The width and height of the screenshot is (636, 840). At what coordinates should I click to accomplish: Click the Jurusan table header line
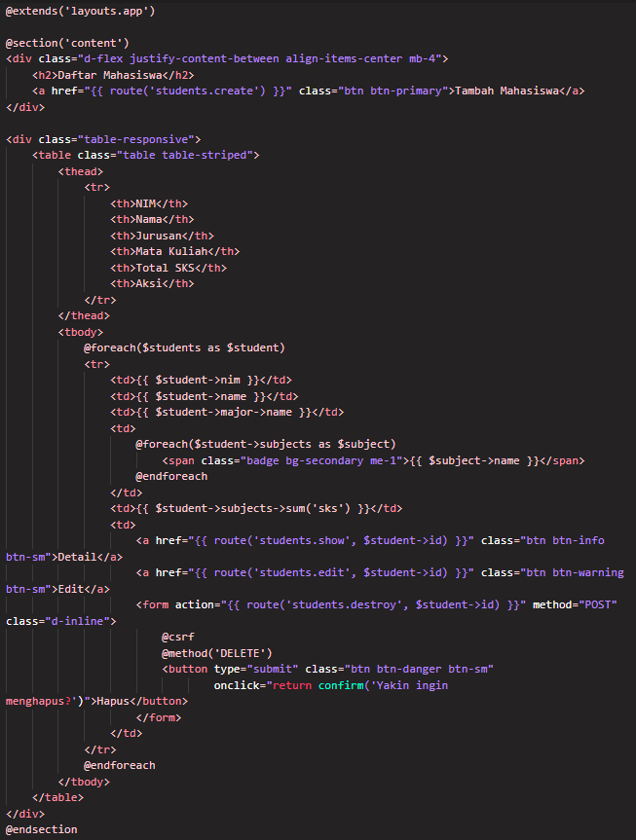tap(162, 236)
